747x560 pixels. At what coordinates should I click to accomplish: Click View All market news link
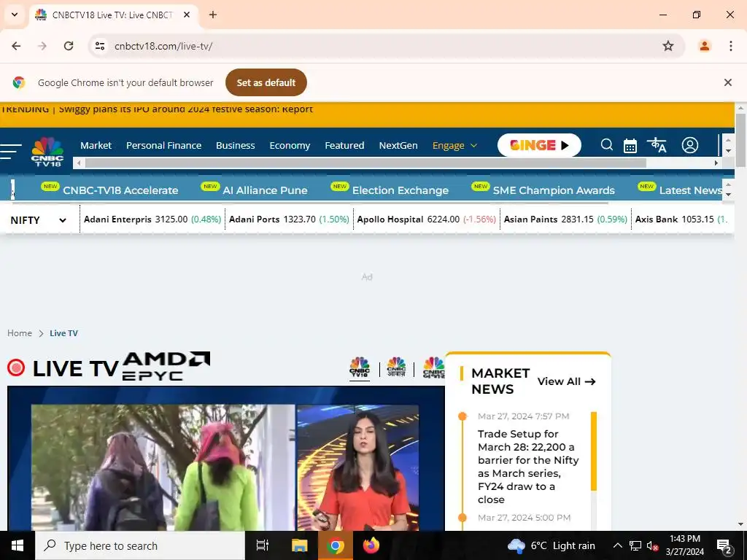[x=566, y=381]
